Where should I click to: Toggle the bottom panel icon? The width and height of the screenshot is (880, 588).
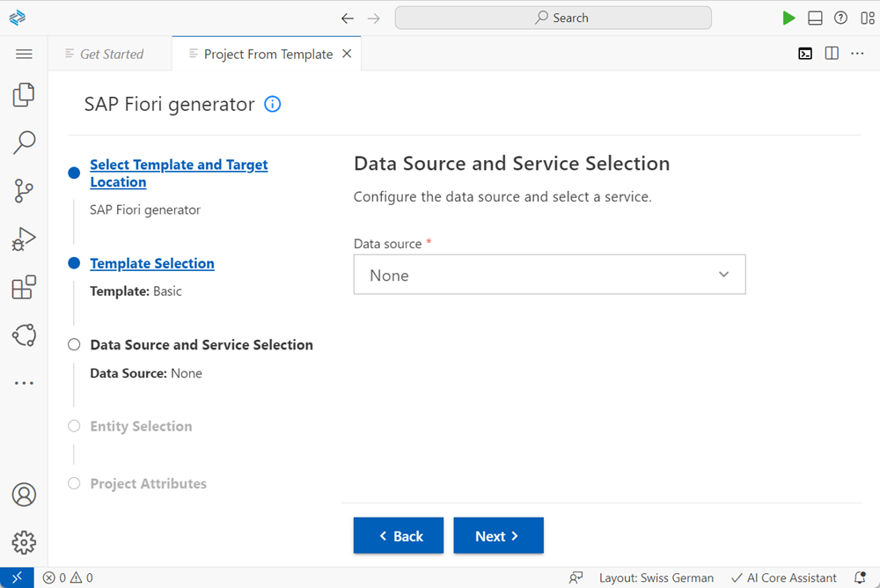(815, 18)
